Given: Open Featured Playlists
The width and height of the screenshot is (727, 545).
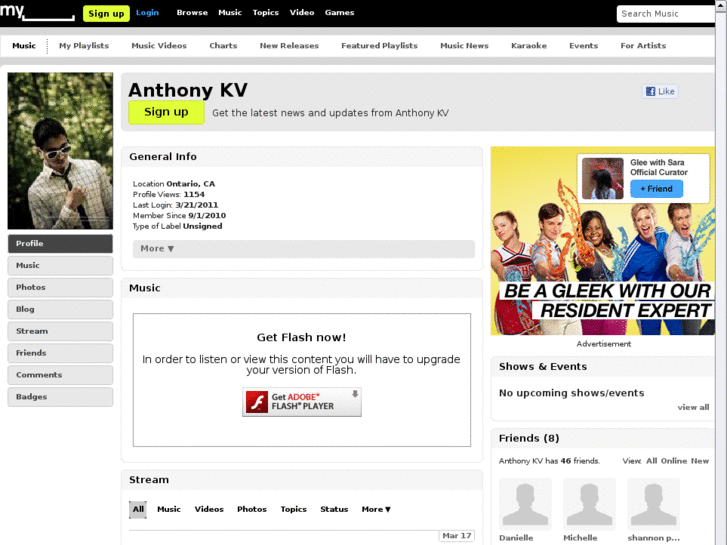Looking at the screenshot, I should 379,45.
